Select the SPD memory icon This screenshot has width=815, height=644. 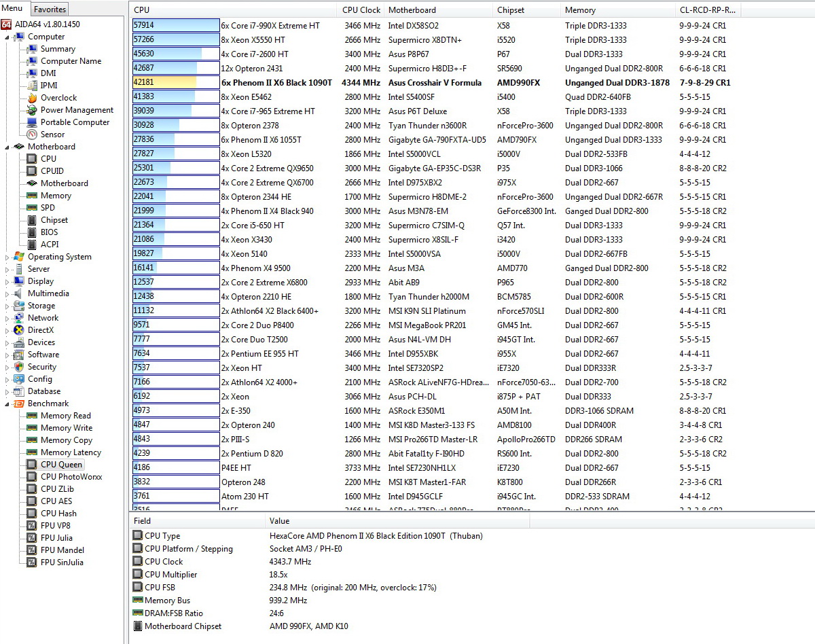[x=32, y=208]
